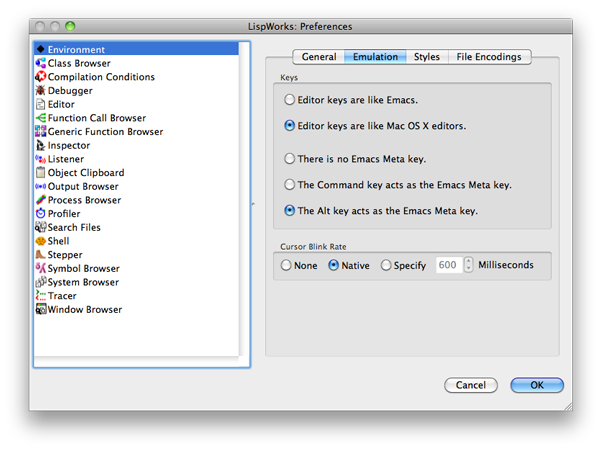The height and width of the screenshot is (450, 601).
Task: Select the Inspector icon
Action: pos(41,145)
